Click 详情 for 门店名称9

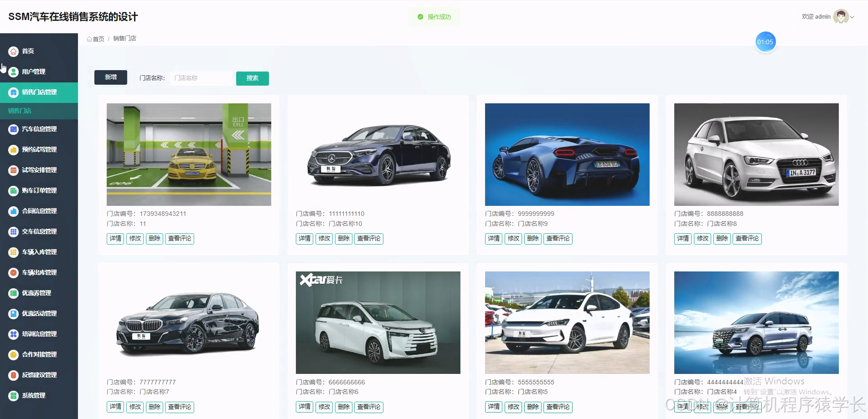tap(494, 239)
